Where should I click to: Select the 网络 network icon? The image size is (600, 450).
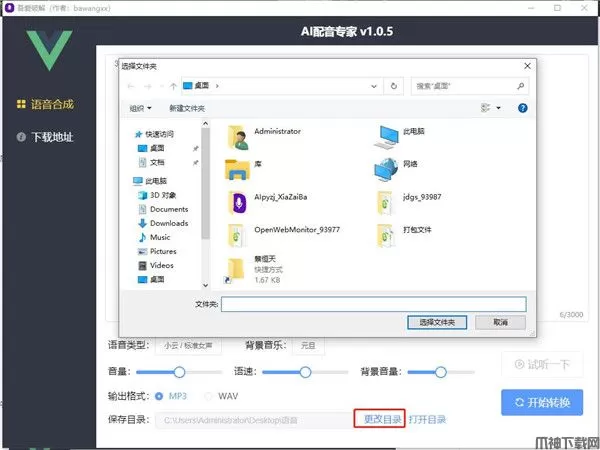coord(386,170)
